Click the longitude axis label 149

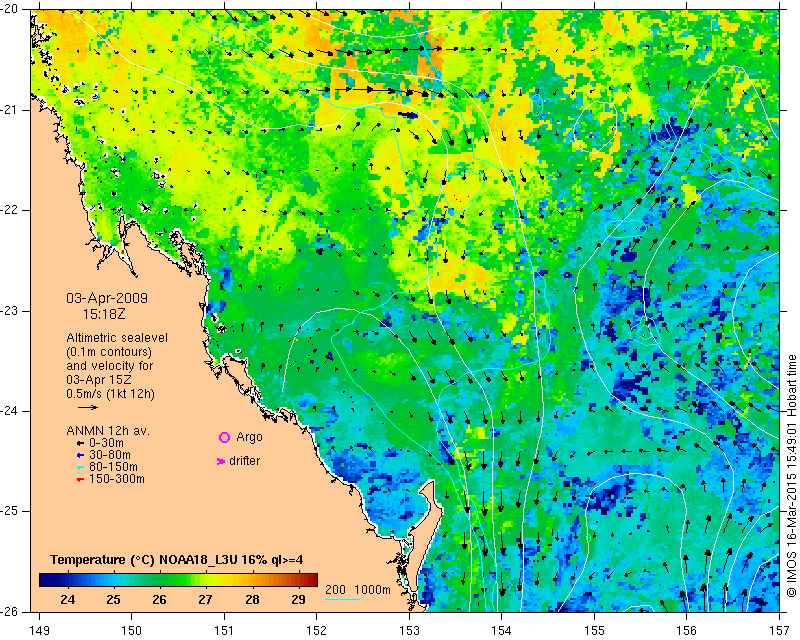click(40, 631)
